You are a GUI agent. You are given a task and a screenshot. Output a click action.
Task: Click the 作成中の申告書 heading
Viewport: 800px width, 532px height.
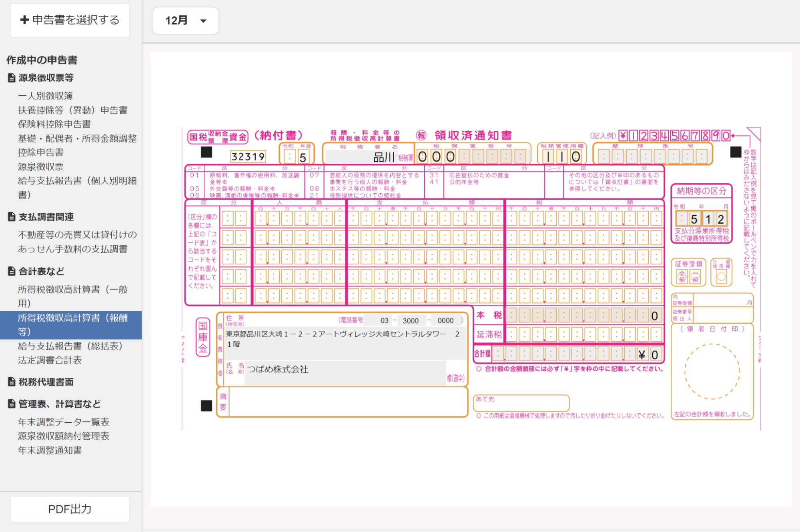click(42, 60)
